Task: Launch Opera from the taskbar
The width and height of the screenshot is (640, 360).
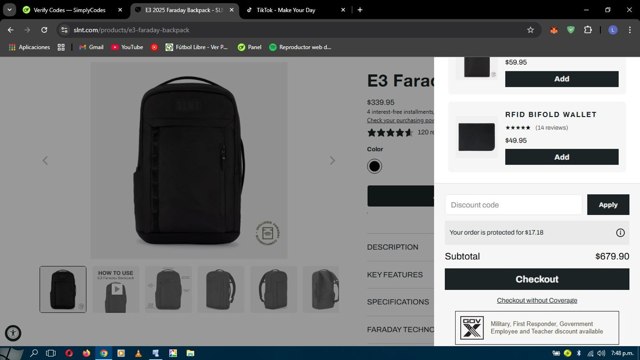Action: 69,353
